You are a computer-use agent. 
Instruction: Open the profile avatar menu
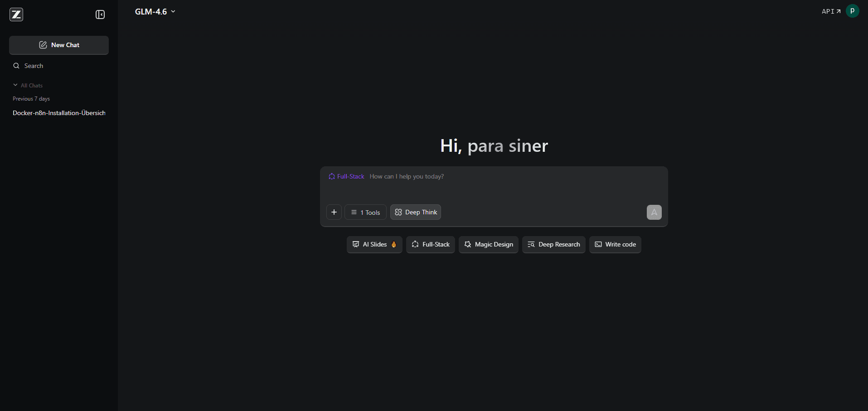pos(853,11)
